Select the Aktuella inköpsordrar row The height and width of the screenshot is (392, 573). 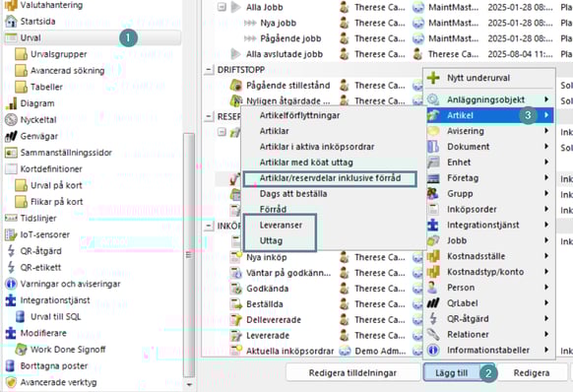(289, 351)
